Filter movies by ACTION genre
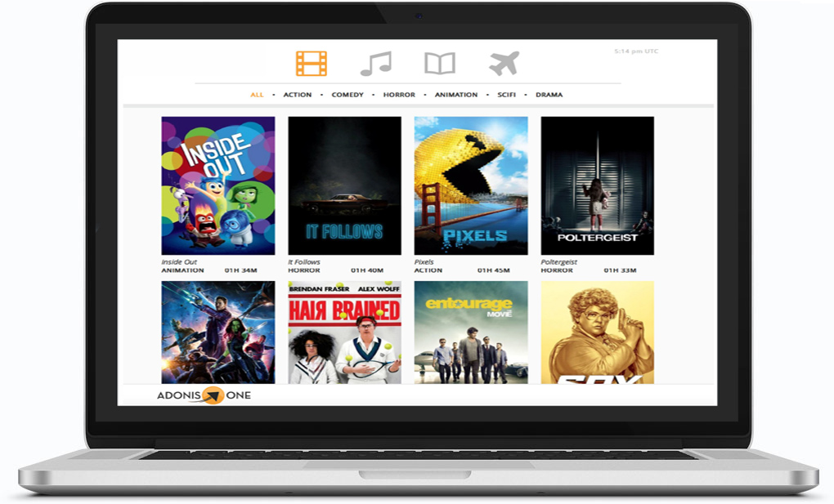834x504 pixels. click(x=298, y=95)
